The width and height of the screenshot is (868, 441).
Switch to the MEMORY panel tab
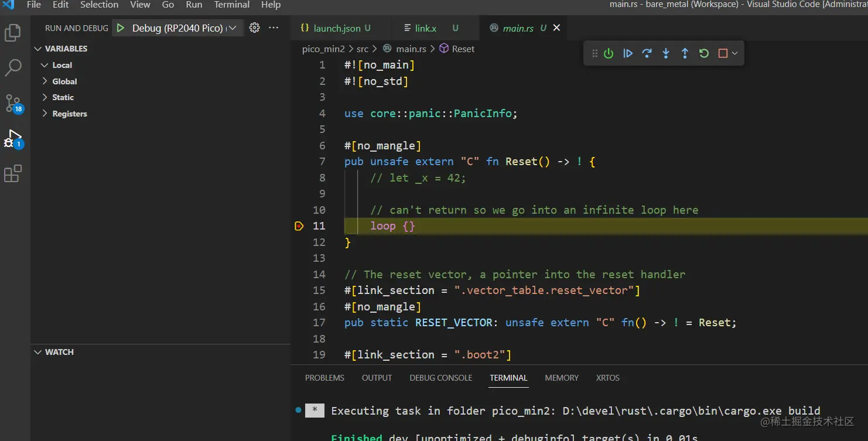point(562,378)
